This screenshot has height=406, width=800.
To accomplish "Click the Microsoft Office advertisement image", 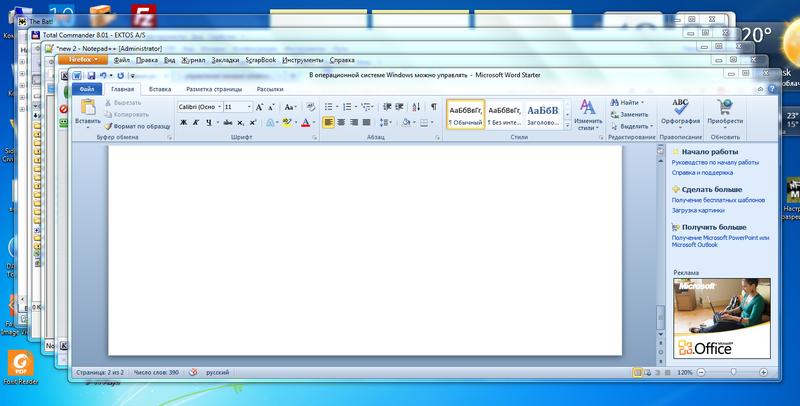I will [x=722, y=318].
